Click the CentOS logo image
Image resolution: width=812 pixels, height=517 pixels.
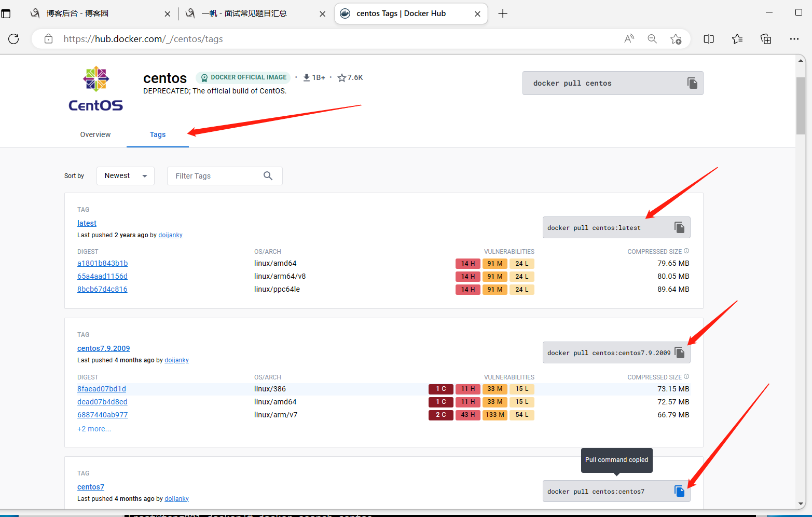click(96, 89)
